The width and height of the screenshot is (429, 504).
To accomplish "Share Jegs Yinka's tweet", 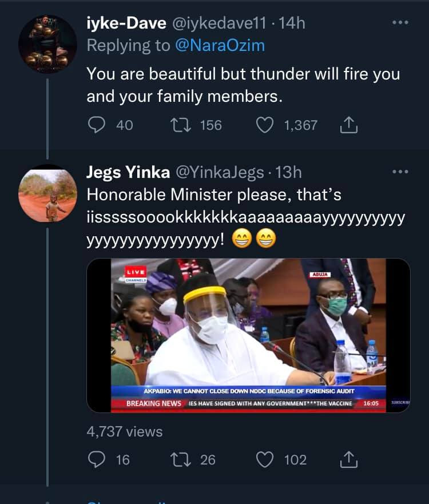I will pyautogui.click(x=349, y=459).
